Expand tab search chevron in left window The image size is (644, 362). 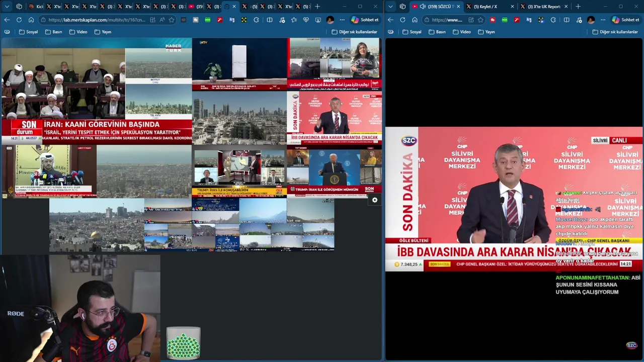coord(7,7)
